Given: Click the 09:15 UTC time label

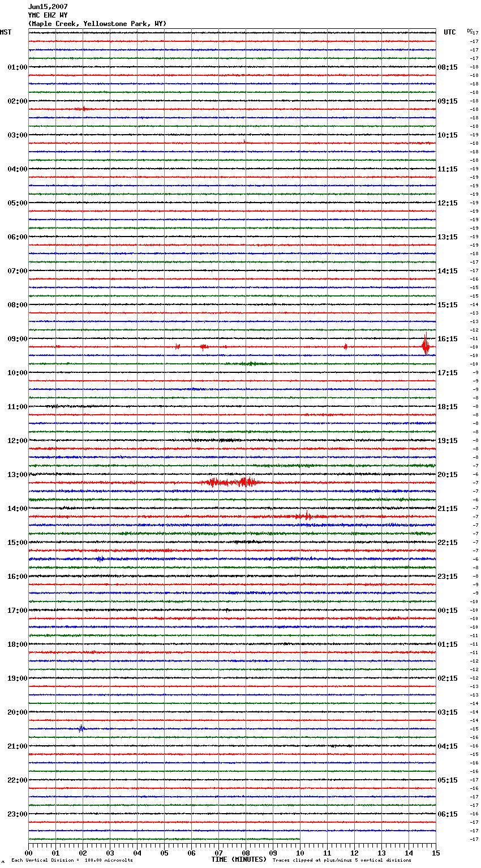Looking at the screenshot, I should click(x=448, y=101).
